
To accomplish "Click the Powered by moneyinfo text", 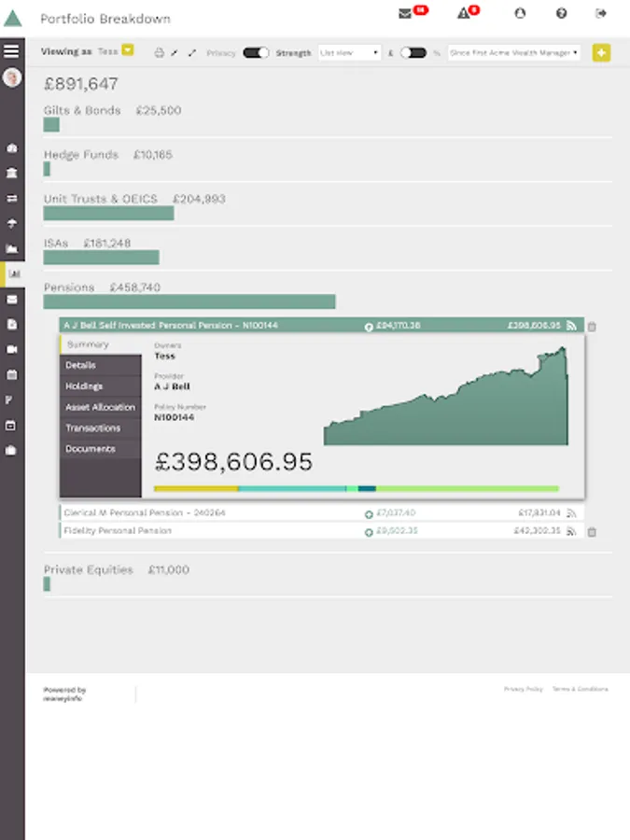I will pos(64,694).
